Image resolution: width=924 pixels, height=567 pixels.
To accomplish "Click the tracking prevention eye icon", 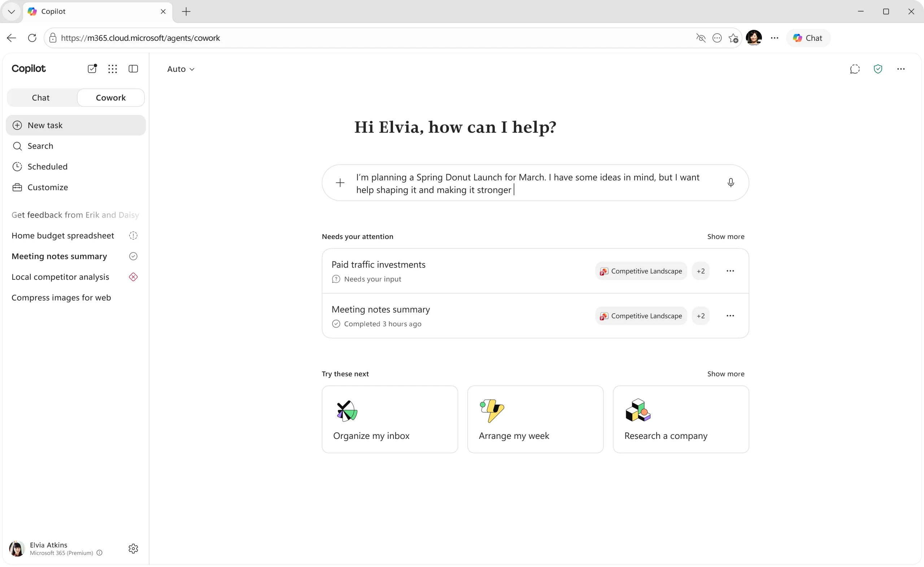I will click(x=701, y=38).
